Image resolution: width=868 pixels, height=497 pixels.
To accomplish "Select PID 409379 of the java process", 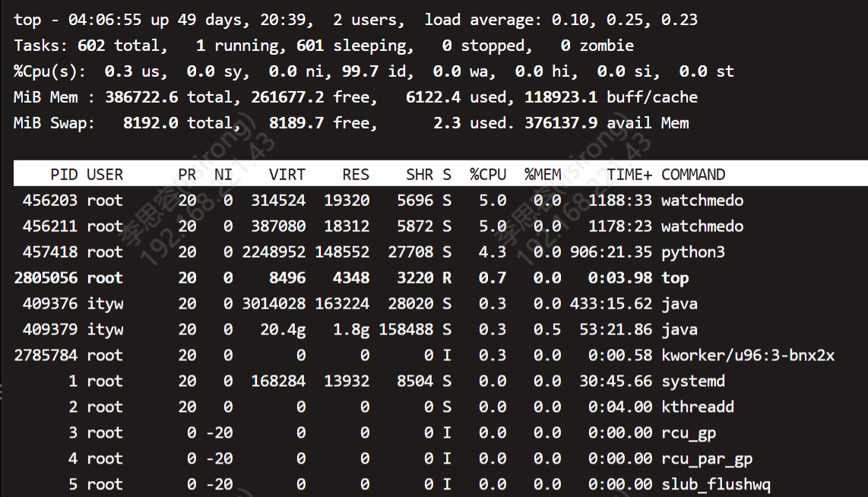I will coord(50,330).
